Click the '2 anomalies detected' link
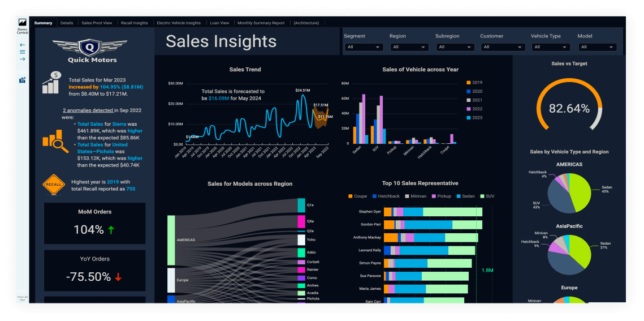644x321 pixels. 88,110
